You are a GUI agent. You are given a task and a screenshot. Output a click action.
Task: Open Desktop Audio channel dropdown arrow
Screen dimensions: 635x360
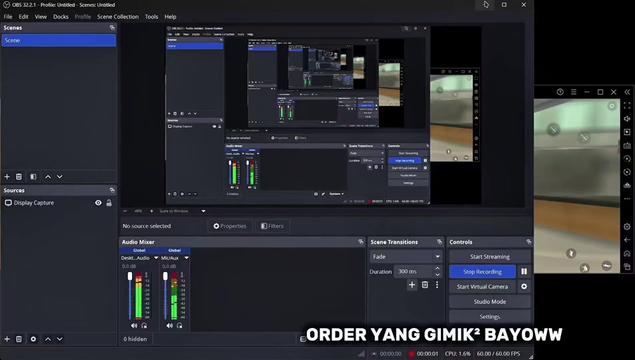[x=156, y=258]
